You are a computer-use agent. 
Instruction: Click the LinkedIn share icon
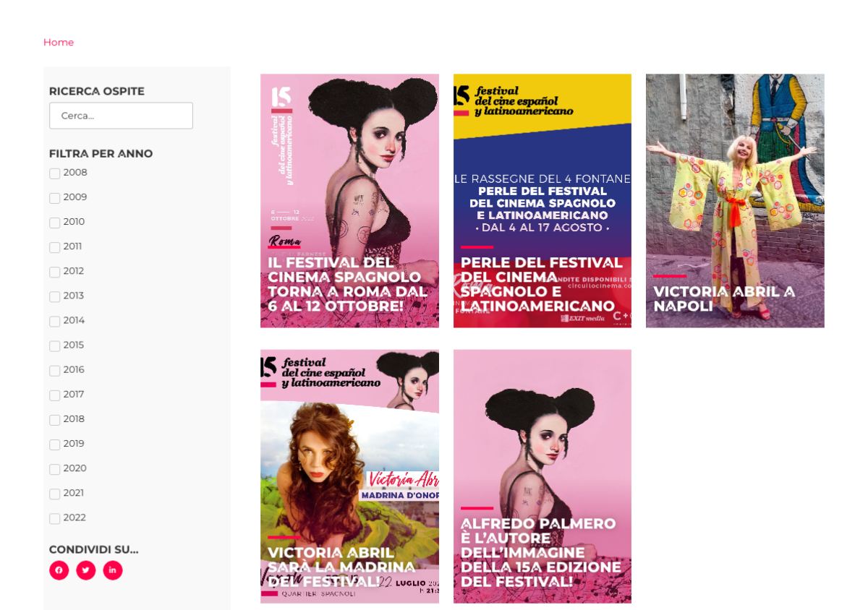coord(112,570)
